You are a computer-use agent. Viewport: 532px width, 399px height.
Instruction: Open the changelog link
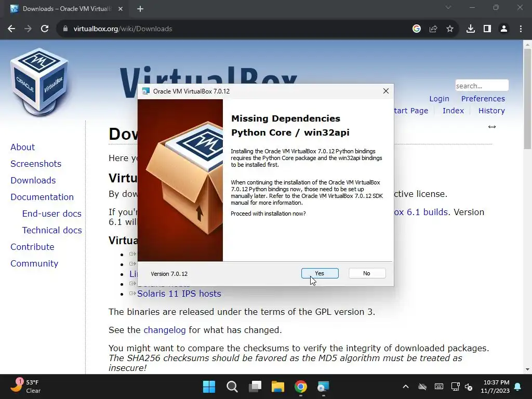click(x=165, y=330)
